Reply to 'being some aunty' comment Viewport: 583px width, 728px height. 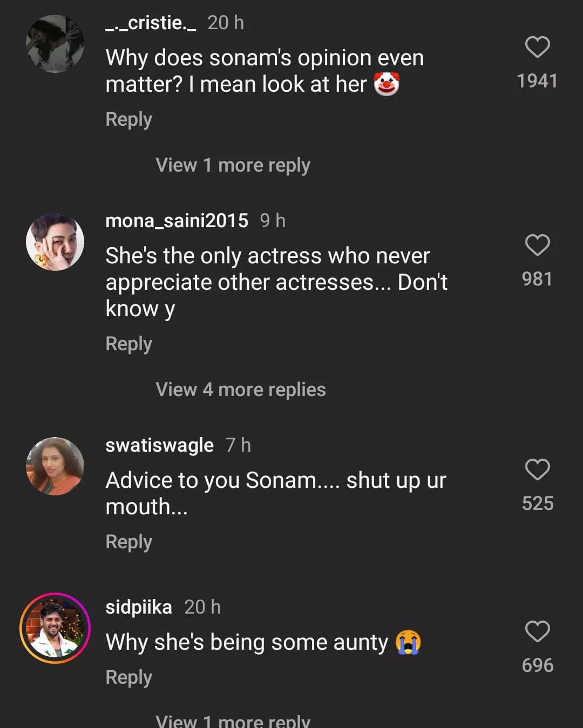pyautogui.click(x=128, y=677)
